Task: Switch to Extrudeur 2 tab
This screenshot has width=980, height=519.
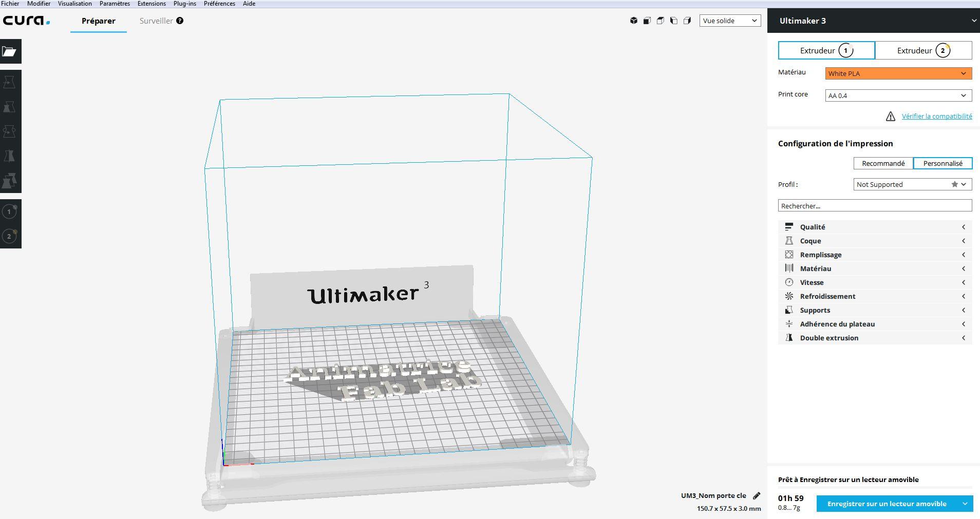Action: 924,50
